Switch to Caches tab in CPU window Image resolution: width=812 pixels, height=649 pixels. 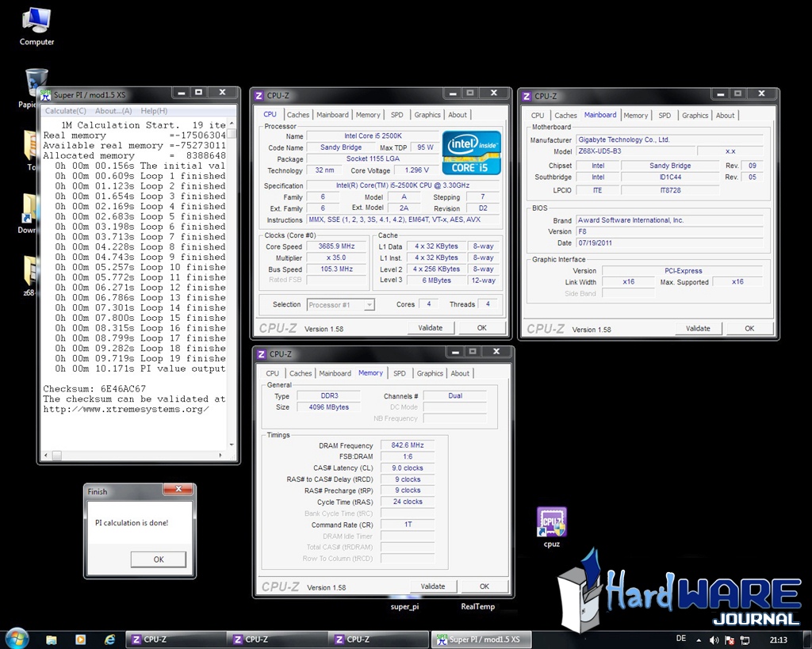click(298, 115)
